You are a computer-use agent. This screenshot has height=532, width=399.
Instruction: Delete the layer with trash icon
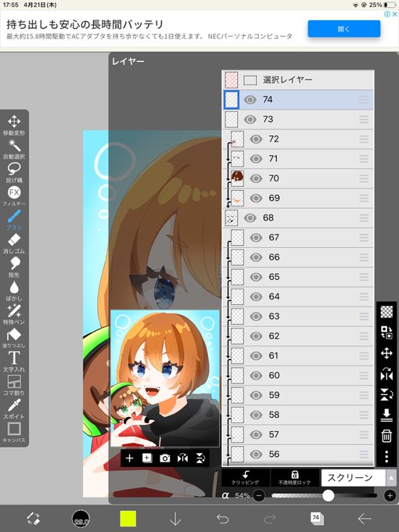click(386, 436)
